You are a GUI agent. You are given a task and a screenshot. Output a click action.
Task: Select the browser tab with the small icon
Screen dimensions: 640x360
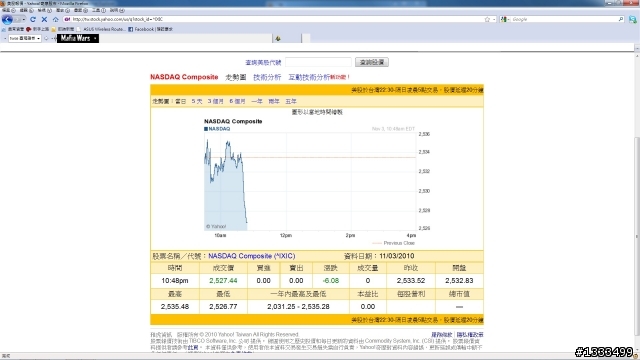point(287,38)
